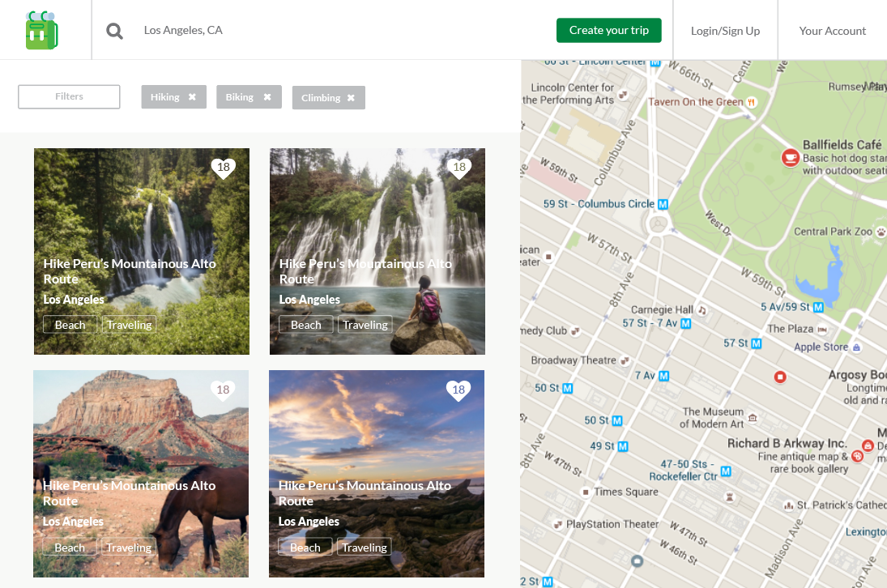This screenshot has height=588, width=887.
Task: Click the PlayStation Theater map icon
Action: click(x=558, y=524)
